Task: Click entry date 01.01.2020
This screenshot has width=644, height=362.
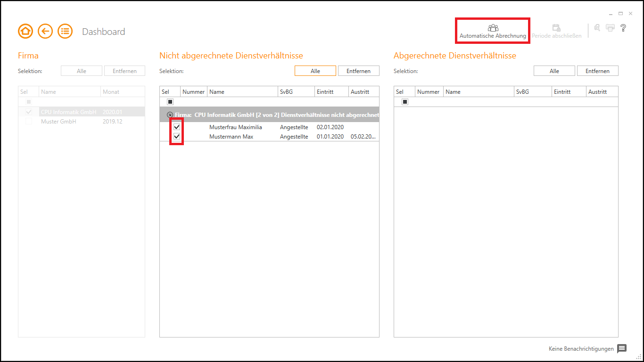Action: tap(330, 137)
